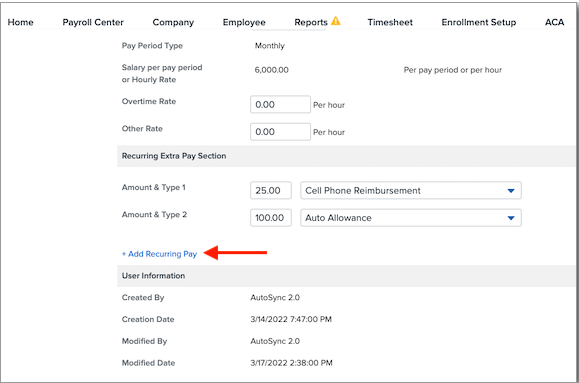This screenshot has height=383, width=579.
Task: Open the Home menu item
Action: point(20,22)
